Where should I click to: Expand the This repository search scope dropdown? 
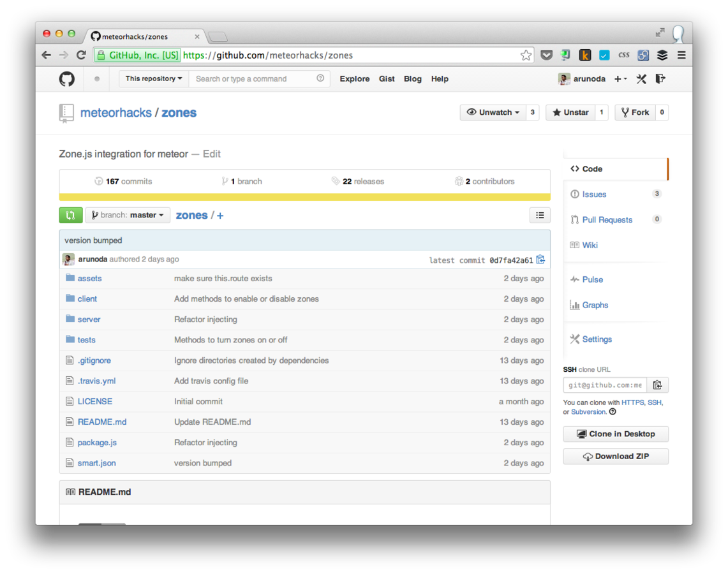[x=154, y=78]
